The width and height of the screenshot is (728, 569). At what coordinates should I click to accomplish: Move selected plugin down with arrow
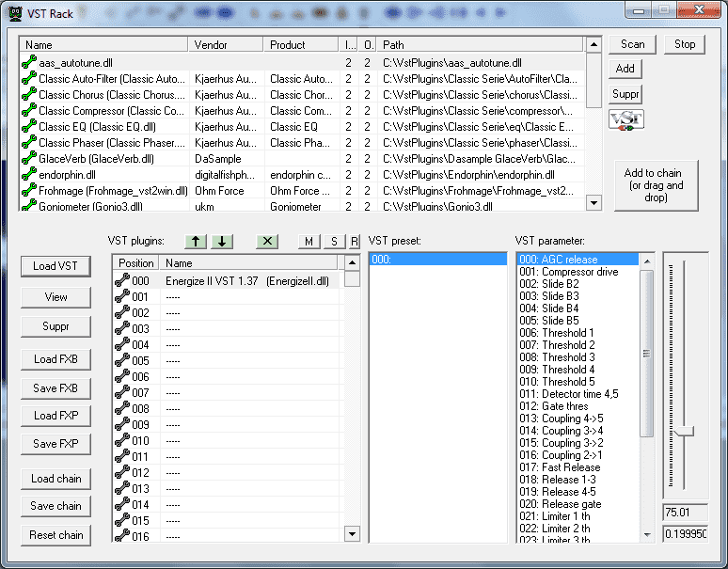222,242
